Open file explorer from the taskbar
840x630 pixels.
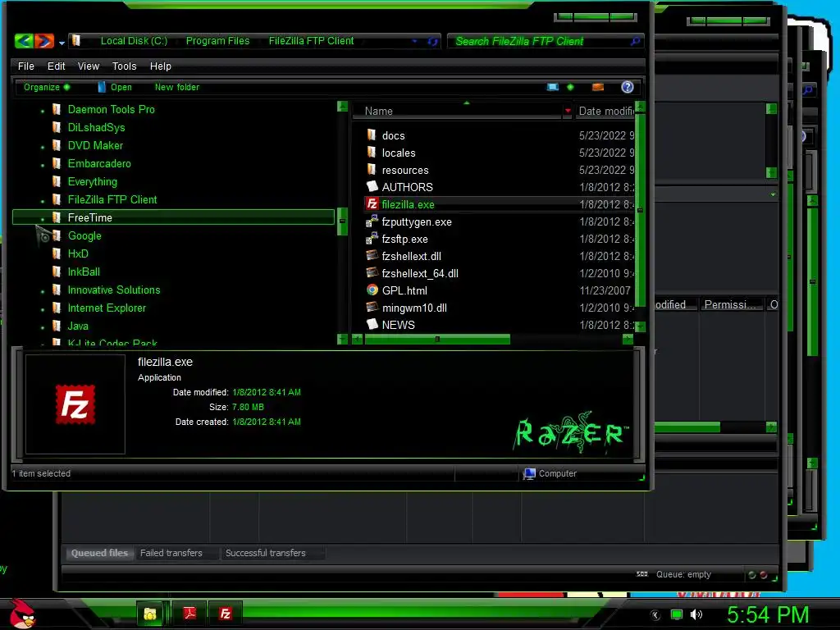coord(151,614)
